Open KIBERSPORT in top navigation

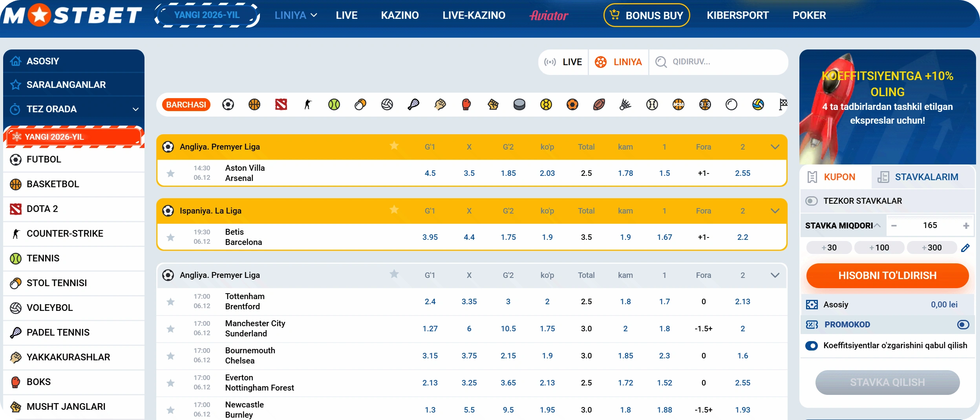point(738,15)
